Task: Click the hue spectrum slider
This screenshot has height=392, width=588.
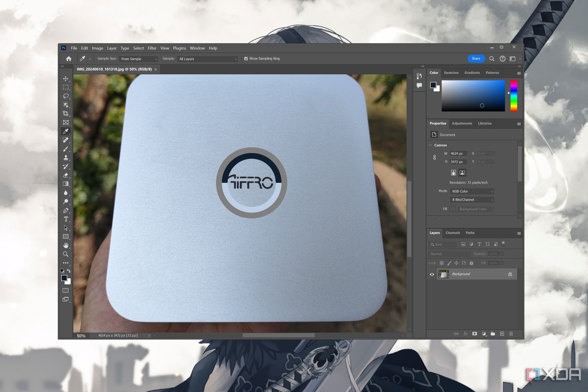Action: [x=514, y=96]
